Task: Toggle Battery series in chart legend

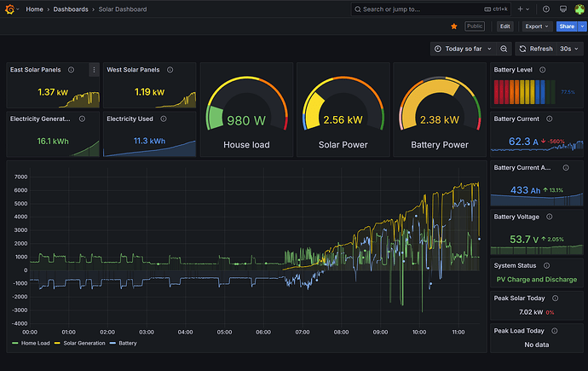Action: (128, 343)
